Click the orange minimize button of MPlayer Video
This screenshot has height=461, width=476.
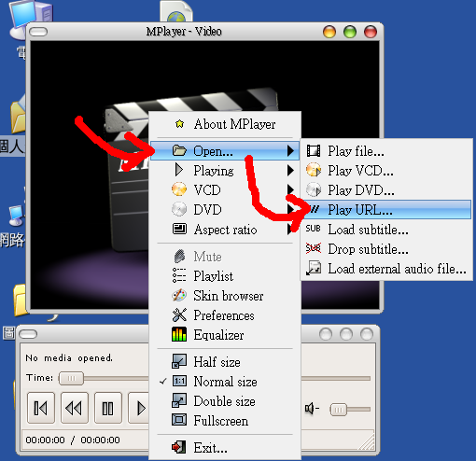[x=329, y=32]
